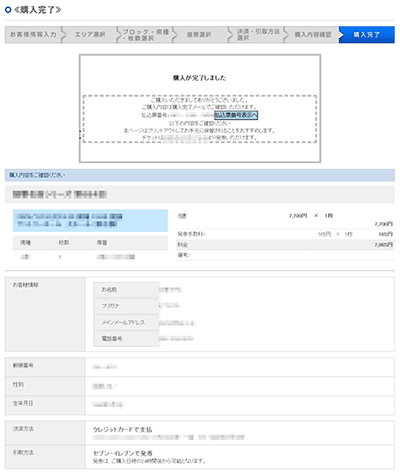Image resolution: width=400 pixels, height=474 pixels.
Task: Click the 席種 column header
Action: [x=26, y=243]
